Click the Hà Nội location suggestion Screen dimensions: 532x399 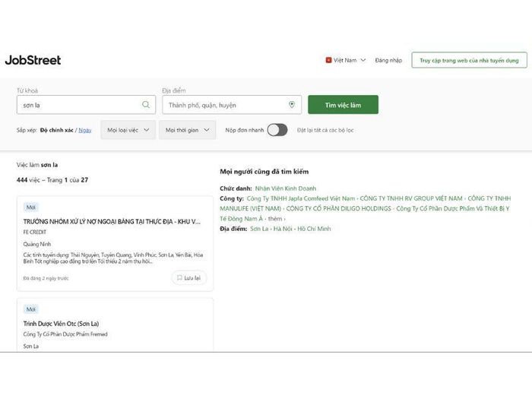tap(283, 229)
